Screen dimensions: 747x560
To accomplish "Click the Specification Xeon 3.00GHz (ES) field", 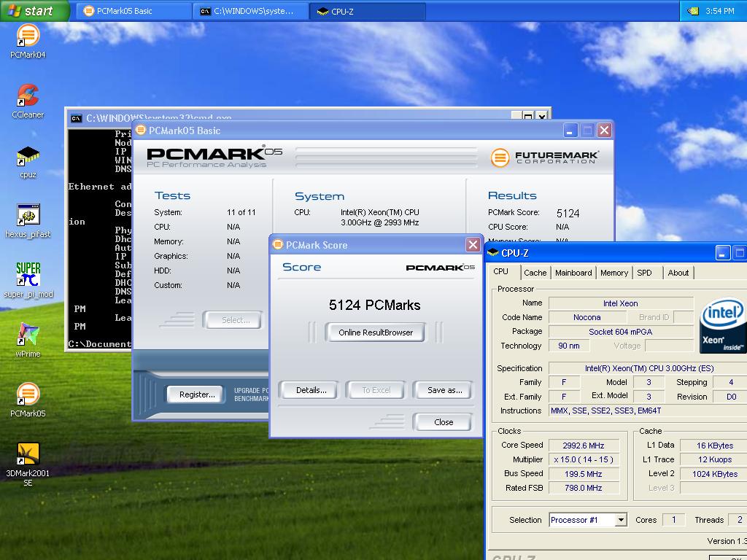I will (x=648, y=368).
